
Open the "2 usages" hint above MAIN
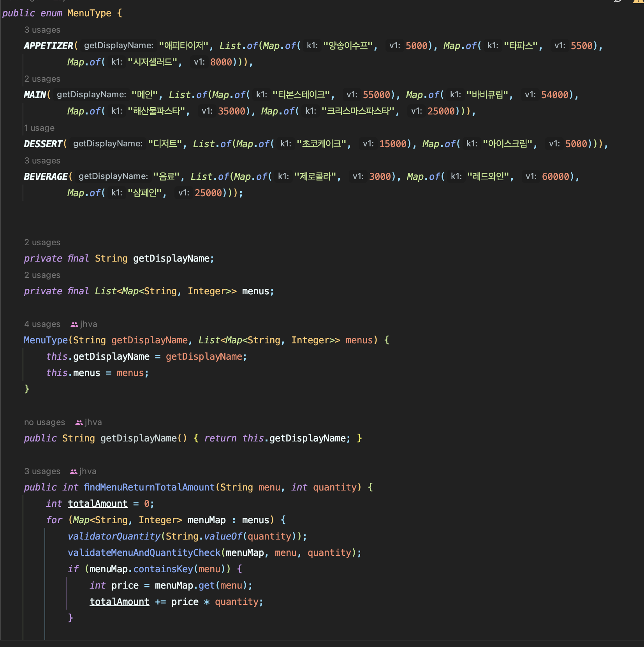point(42,79)
